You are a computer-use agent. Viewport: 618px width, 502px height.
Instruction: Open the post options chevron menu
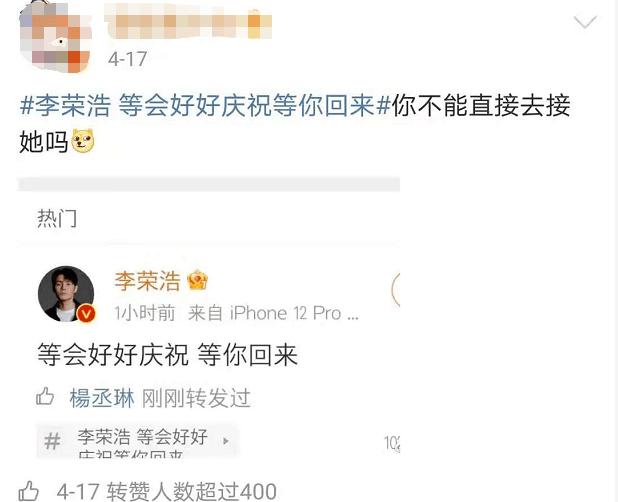click(585, 22)
